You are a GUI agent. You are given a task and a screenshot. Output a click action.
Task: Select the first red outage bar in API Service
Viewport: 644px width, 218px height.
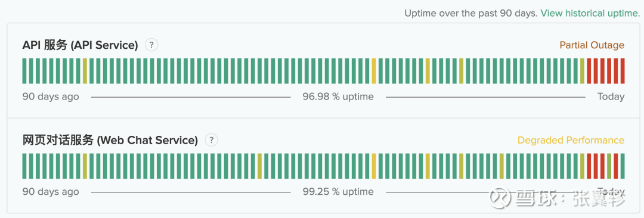tap(589, 71)
